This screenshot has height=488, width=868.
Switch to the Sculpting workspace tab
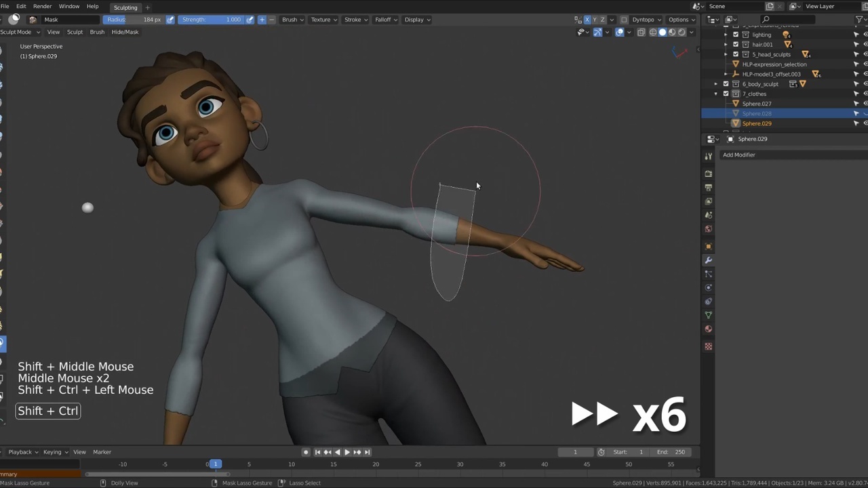point(125,7)
